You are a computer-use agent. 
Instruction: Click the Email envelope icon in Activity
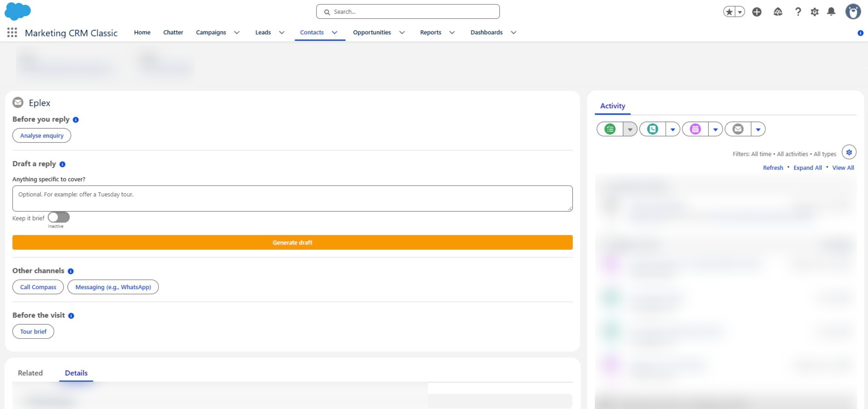point(738,129)
